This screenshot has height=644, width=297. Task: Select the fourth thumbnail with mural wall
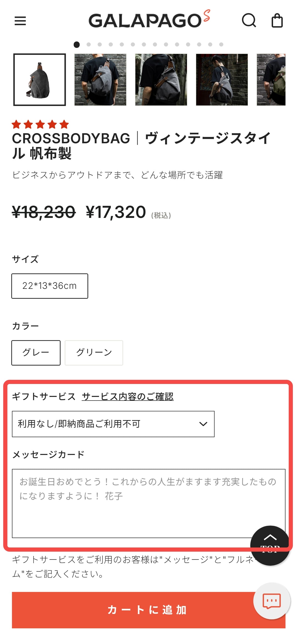click(222, 80)
